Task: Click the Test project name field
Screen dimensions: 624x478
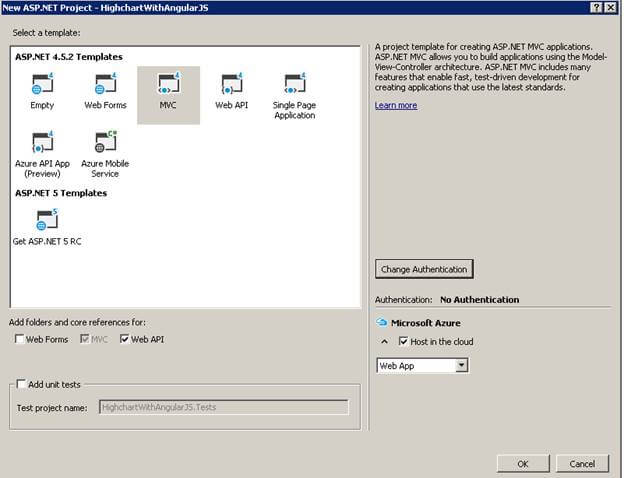Action: pos(224,407)
